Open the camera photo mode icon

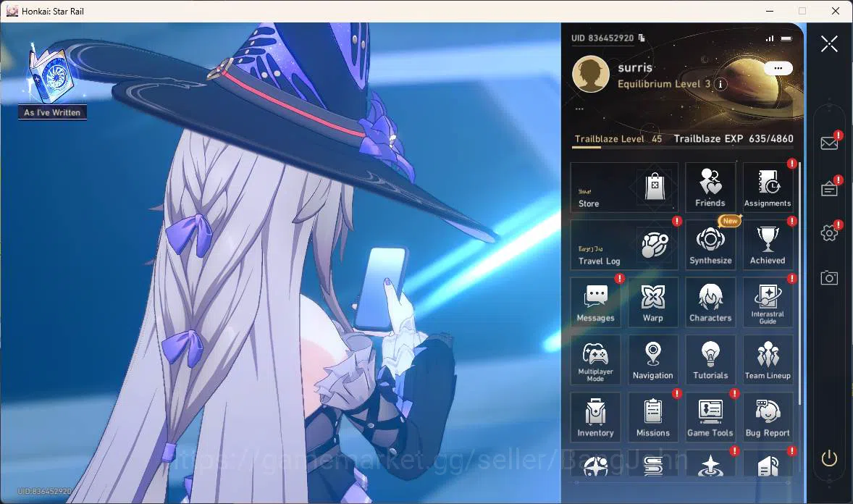point(829,277)
